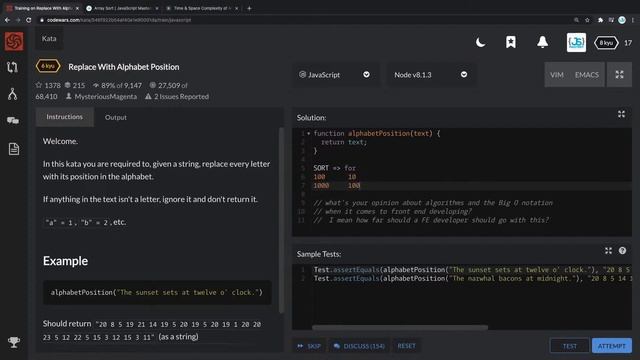Viewport: 640px width, 360px height.
Task: Open the JS profile avatar
Action: 576,42
